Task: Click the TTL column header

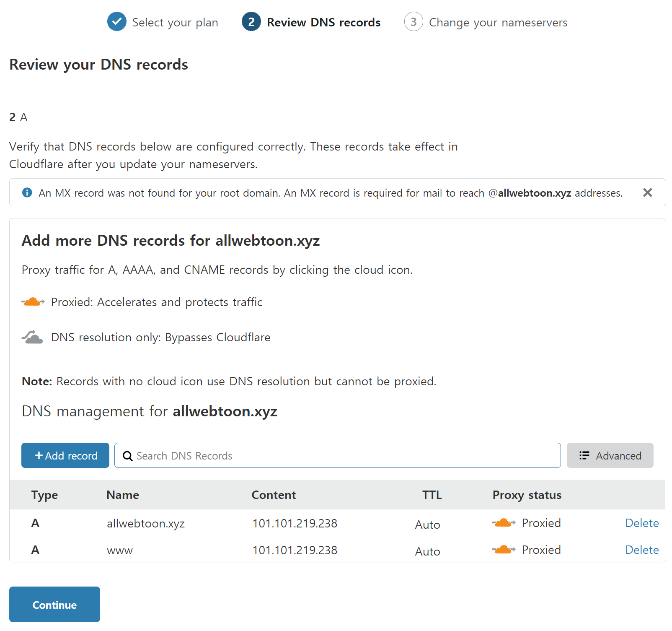Action: click(x=432, y=495)
